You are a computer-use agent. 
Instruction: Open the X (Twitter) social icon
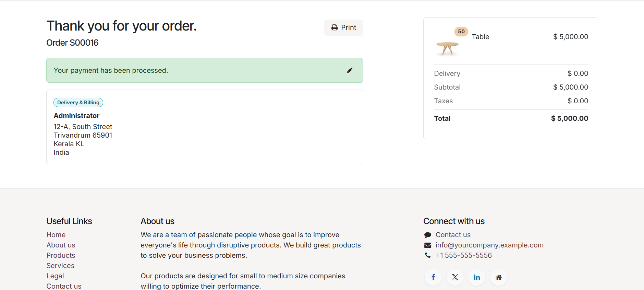point(455,277)
